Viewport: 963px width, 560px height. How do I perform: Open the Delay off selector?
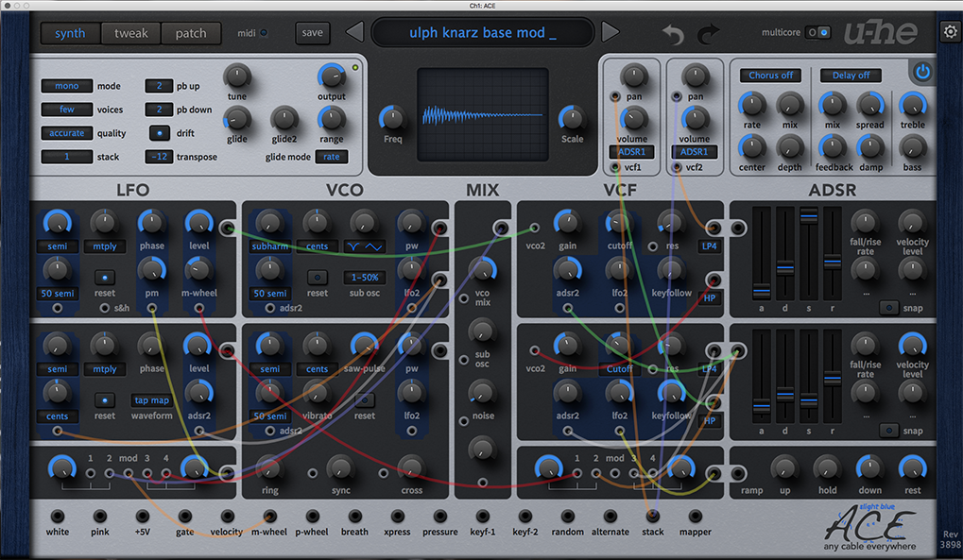pos(851,75)
